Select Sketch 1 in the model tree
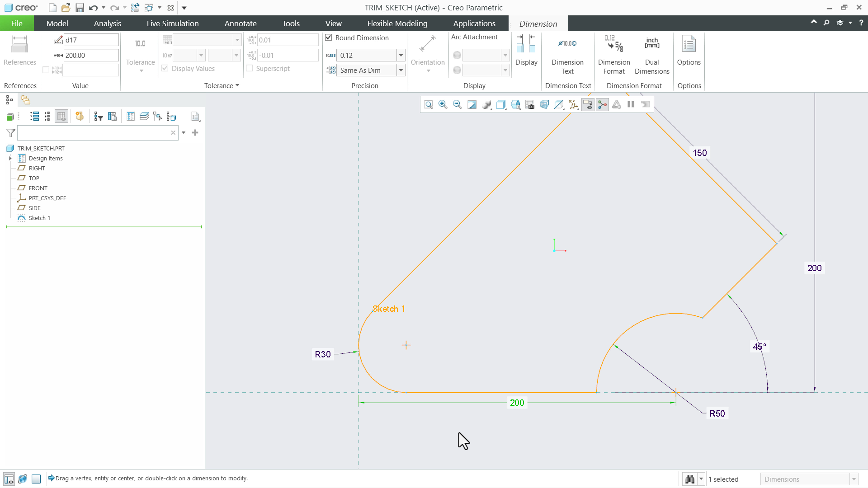The image size is (868, 488). click(x=39, y=218)
